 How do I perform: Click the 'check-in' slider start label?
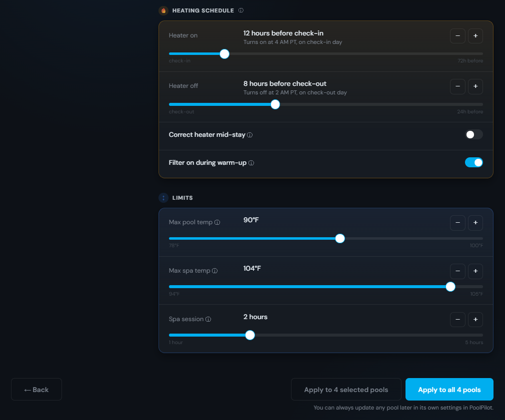(x=179, y=61)
